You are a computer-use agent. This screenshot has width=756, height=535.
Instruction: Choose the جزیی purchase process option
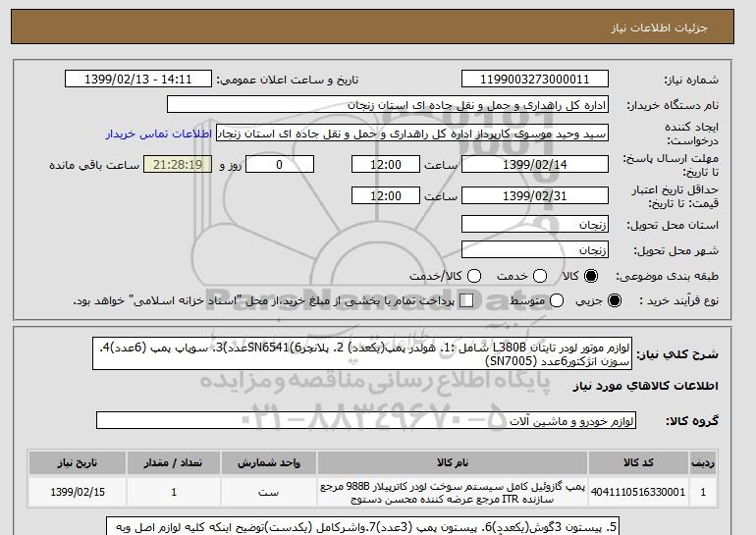click(615, 300)
